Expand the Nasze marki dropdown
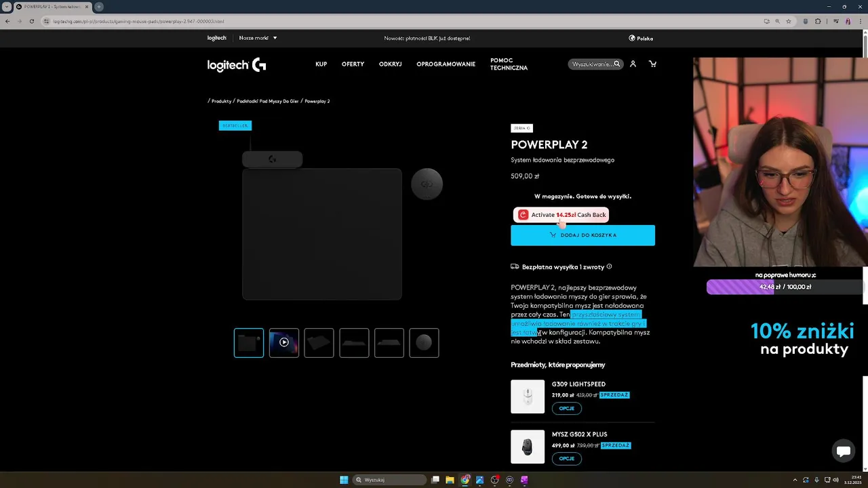The image size is (868, 488). [x=258, y=38]
